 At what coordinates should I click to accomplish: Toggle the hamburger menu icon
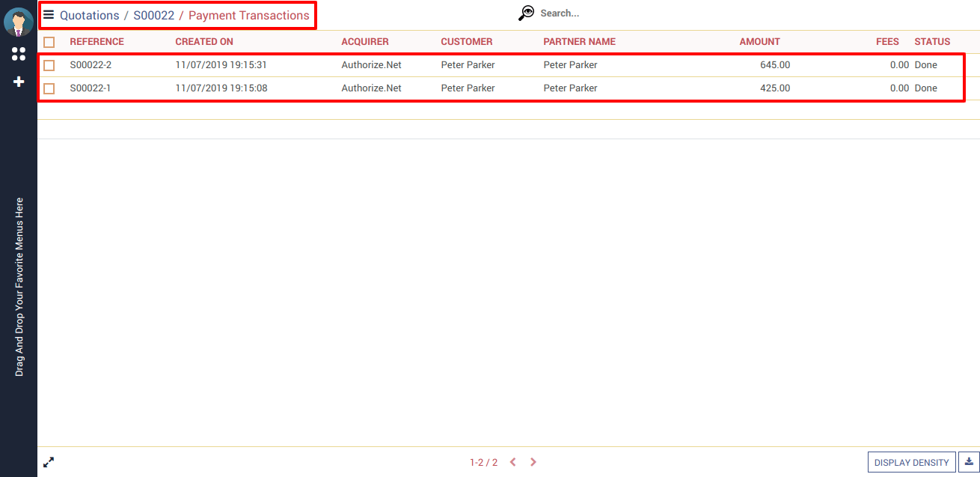(49, 15)
